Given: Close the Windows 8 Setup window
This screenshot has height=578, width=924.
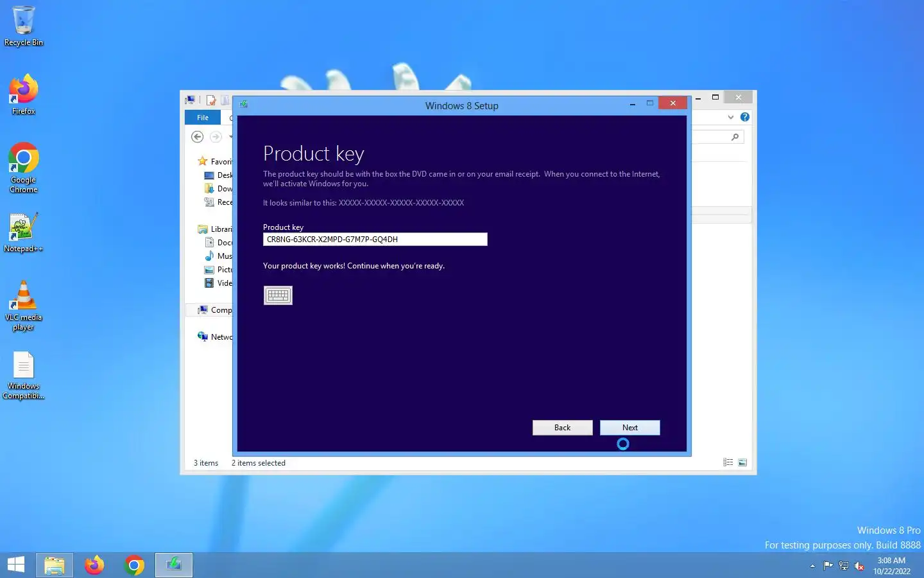Looking at the screenshot, I should coord(672,103).
